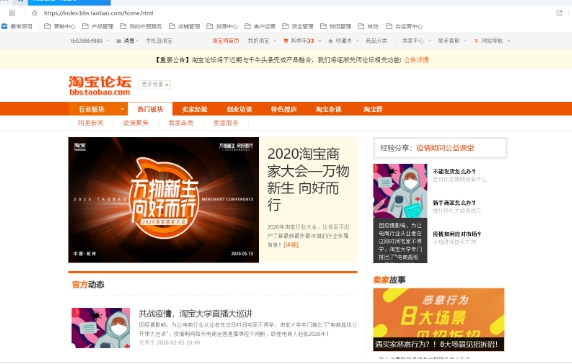572x364 pixels.
Task: Switch to the 创业访谈 tab
Action: click(239, 109)
